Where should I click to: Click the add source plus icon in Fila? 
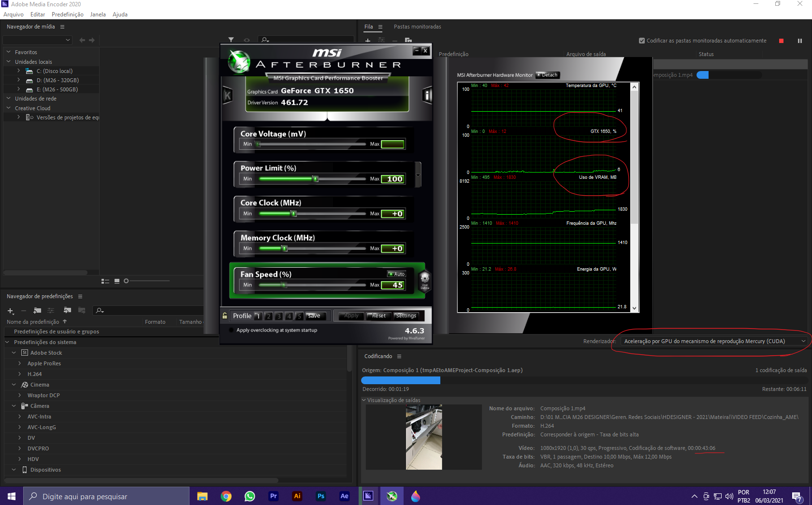pyautogui.click(x=368, y=41)
